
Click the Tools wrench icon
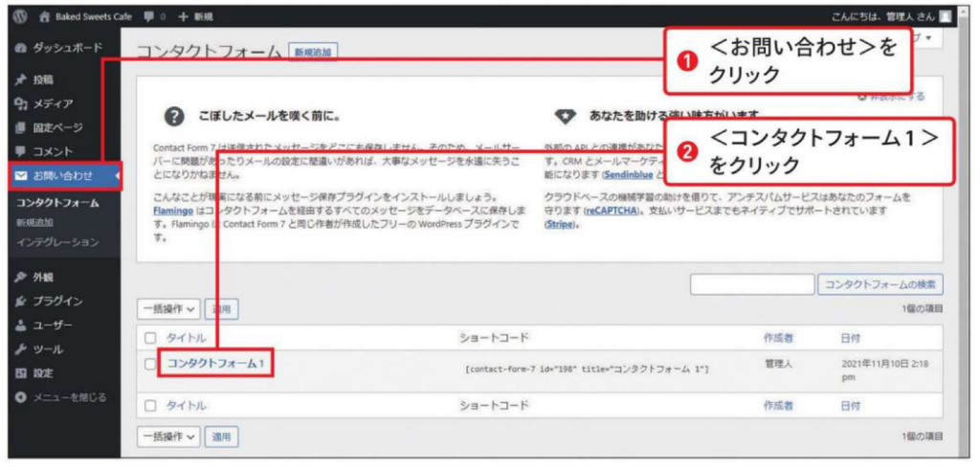coord(21,349)
